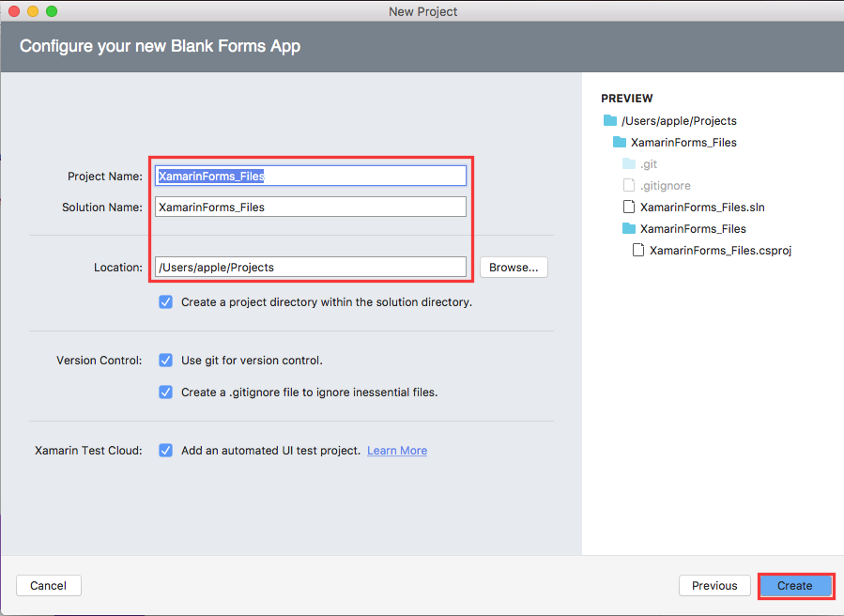Toggle project directory within solution checkbox
The height and width of the screenshot is (616, 844).
pos(166,302)
